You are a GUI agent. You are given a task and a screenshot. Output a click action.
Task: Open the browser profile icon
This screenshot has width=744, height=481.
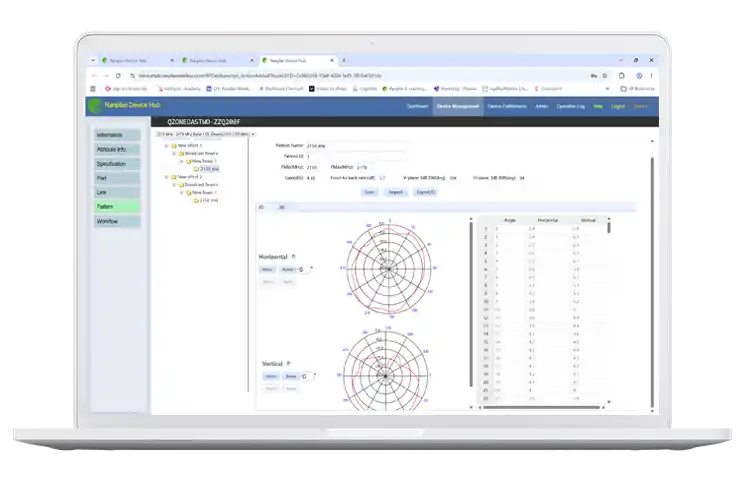639,76
